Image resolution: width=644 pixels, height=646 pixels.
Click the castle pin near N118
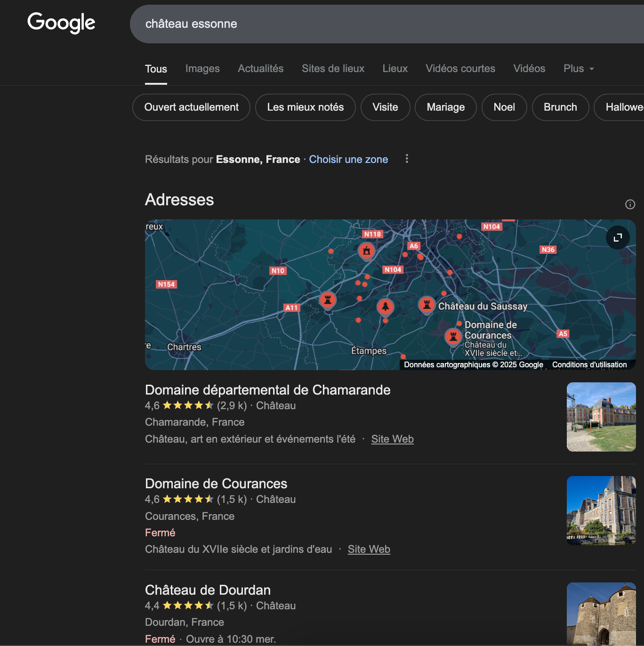point(366,251)
